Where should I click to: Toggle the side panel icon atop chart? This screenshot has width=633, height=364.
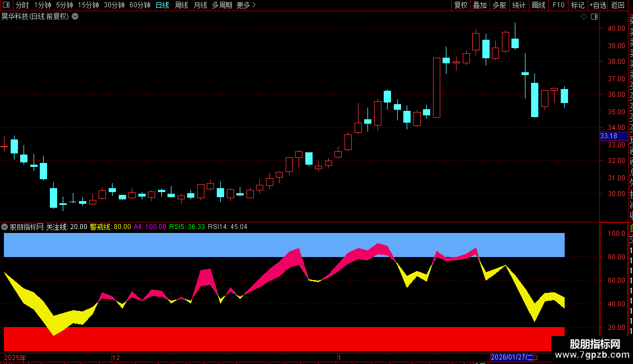pos(594,17)
